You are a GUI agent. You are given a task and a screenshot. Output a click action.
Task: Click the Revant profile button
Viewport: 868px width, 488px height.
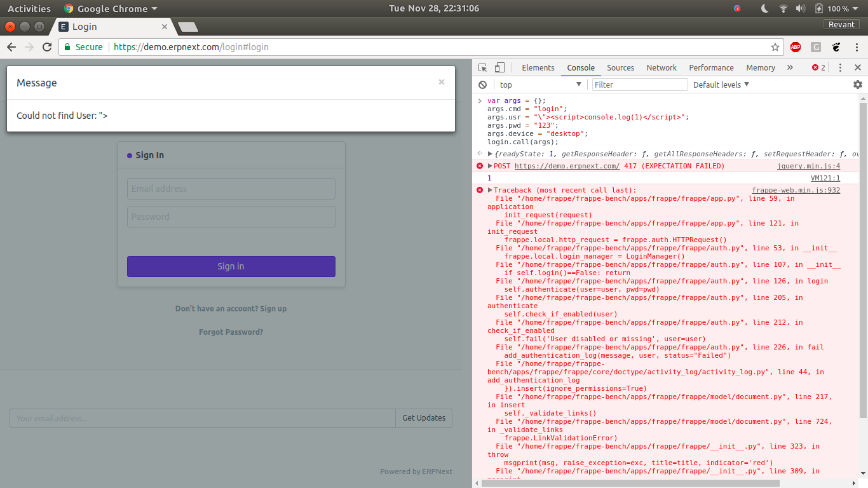coord(842,24)
